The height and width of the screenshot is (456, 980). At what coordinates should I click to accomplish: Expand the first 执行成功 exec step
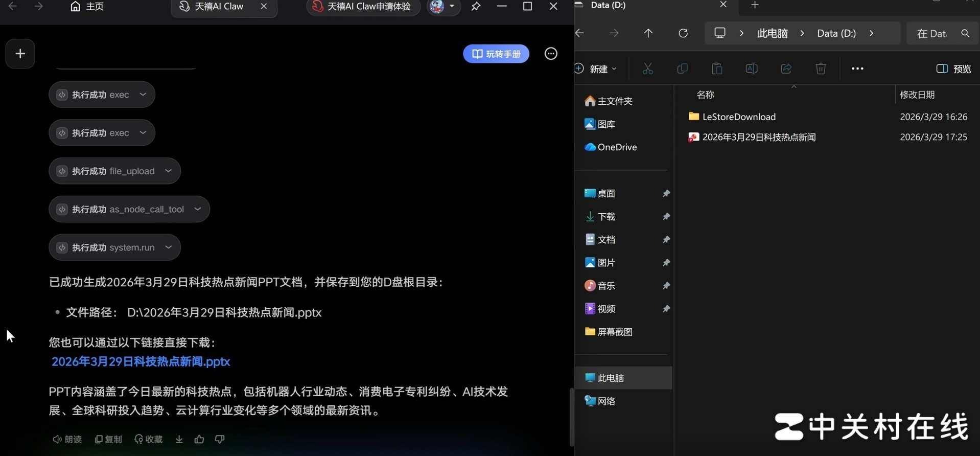click(x=102, y=95)
